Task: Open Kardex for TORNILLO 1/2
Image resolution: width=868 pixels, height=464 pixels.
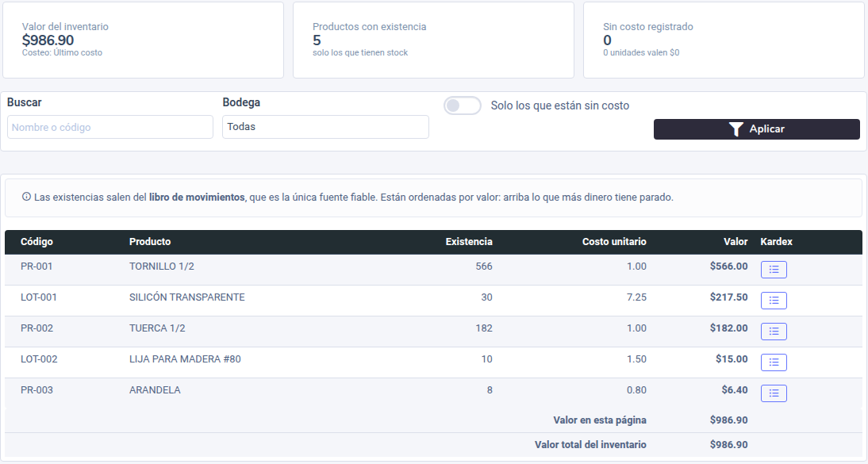Action: pyautogui.click(x=774, y=270)
